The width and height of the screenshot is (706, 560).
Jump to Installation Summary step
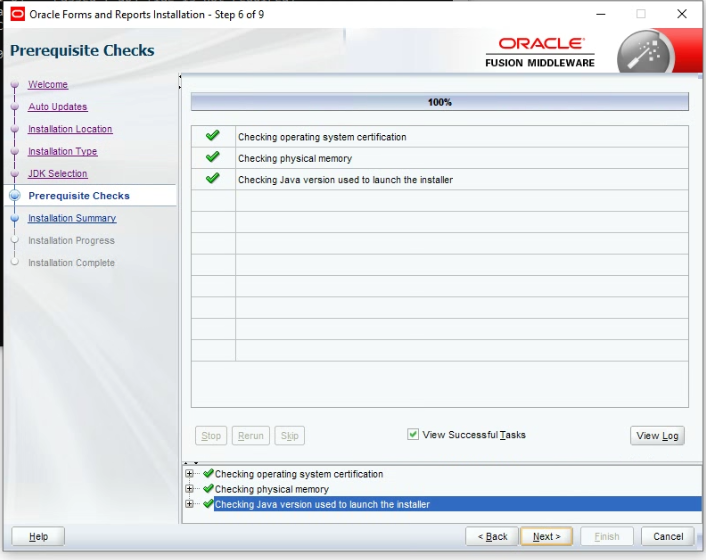(72, 218)
